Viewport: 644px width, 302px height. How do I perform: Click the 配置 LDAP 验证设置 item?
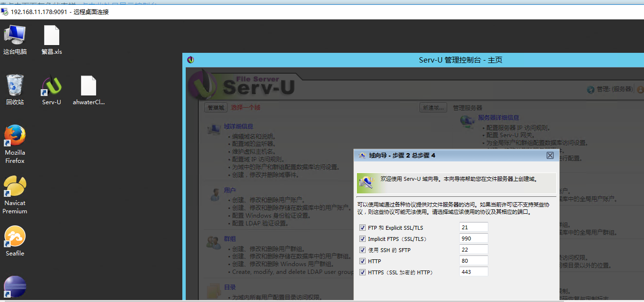point(260,223)
